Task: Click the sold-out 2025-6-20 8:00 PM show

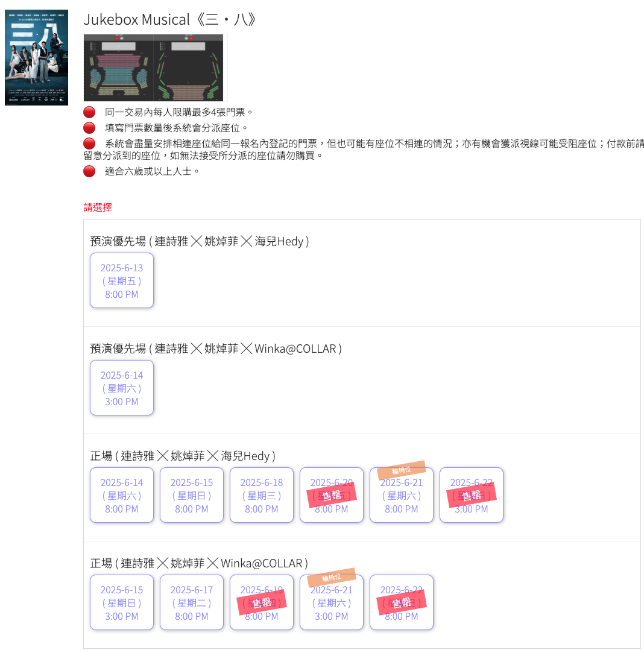Action: (x=332, y=496)
